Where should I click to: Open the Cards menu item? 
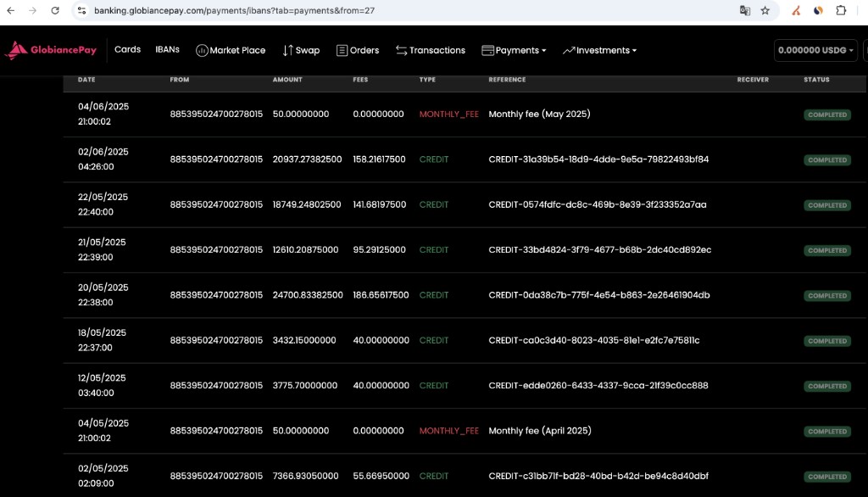(x=127, y=49)
